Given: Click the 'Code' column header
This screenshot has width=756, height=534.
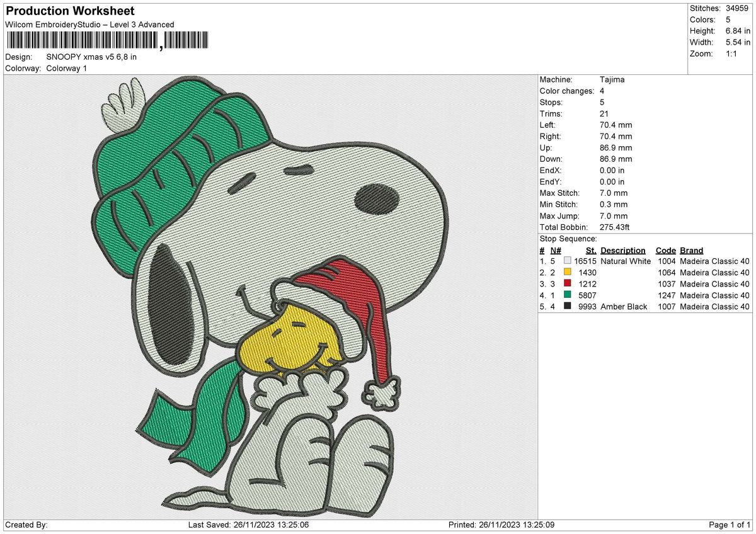Looking at the screenshot, I should coord(665,251).
